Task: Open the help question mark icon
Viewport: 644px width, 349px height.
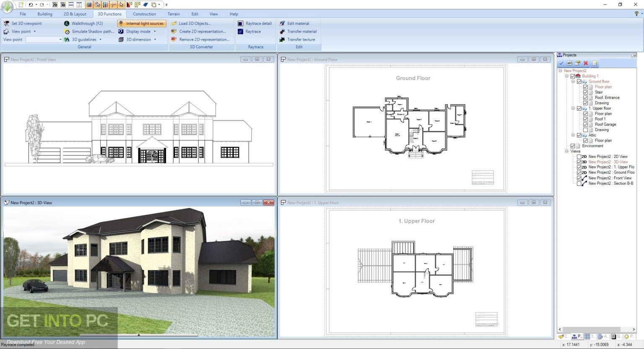Action: [x=636, y=14]
